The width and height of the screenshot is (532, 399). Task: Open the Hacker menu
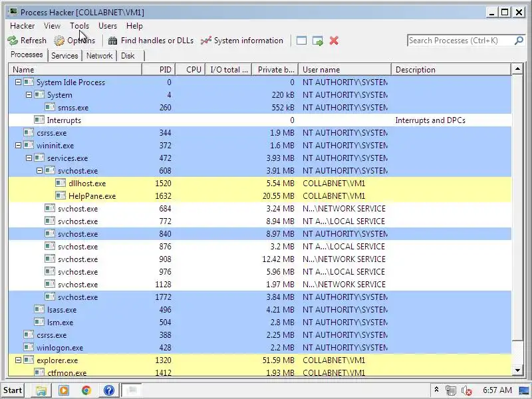point(23,26)
